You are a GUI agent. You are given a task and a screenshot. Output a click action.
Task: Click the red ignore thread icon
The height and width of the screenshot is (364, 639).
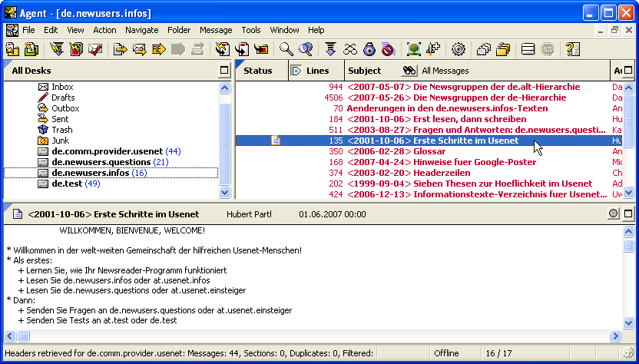[389, 50]
